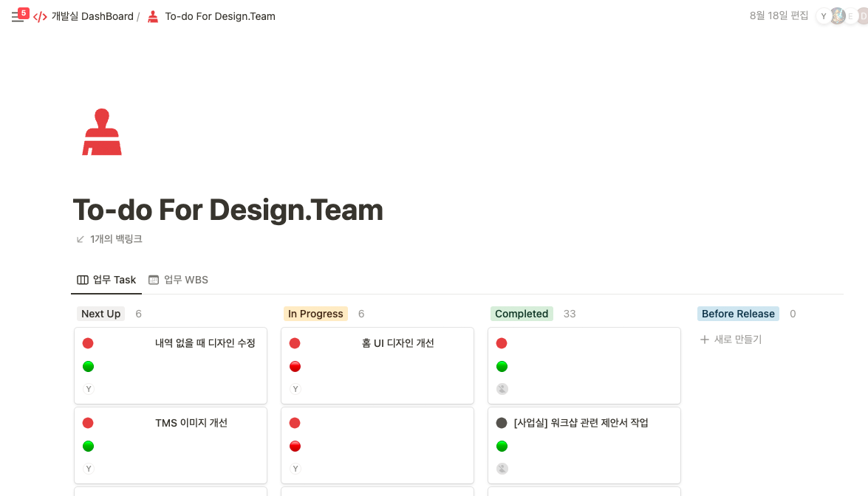The width and height of the screenshot is (868, 496).
Task: Click the Before Release column label
Action: pyautogui.click(x=738, y=314)
